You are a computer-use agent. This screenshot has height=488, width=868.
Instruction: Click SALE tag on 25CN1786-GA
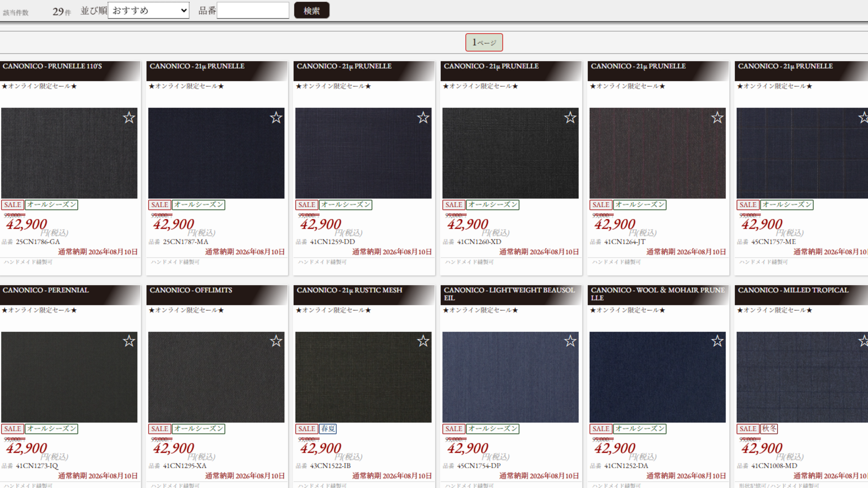[x=12, y=205]
